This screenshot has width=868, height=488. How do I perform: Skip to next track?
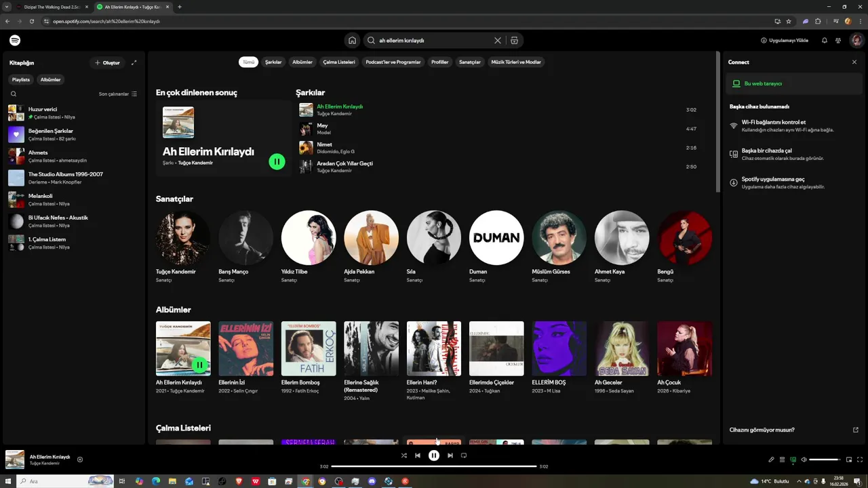pos(450,455)
